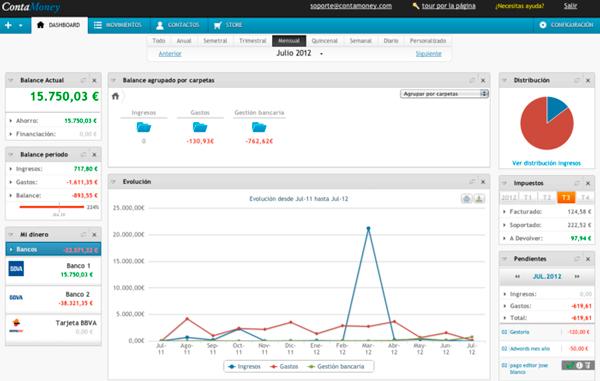
Task: Open the Contactos tab
Action: 178,25
